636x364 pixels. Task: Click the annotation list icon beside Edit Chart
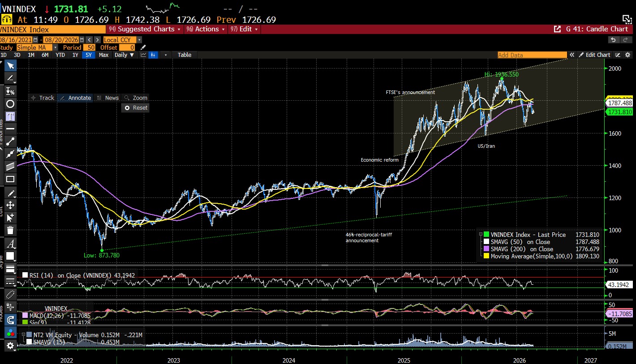pyautogui.click(x=617, y=55)
